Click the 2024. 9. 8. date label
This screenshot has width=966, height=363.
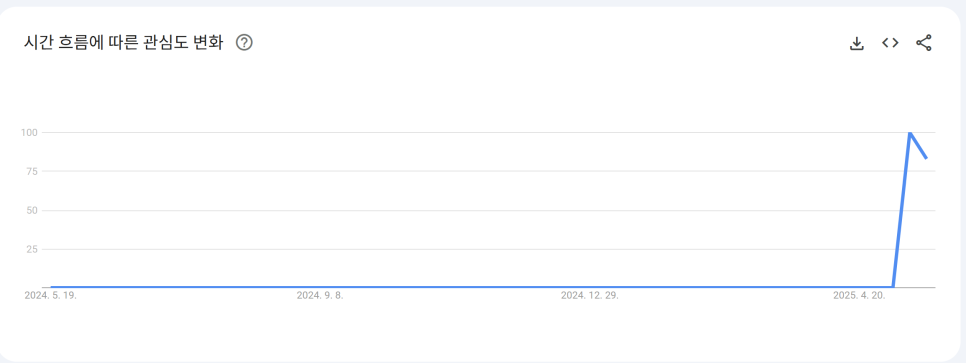click(x=320, y=295)
